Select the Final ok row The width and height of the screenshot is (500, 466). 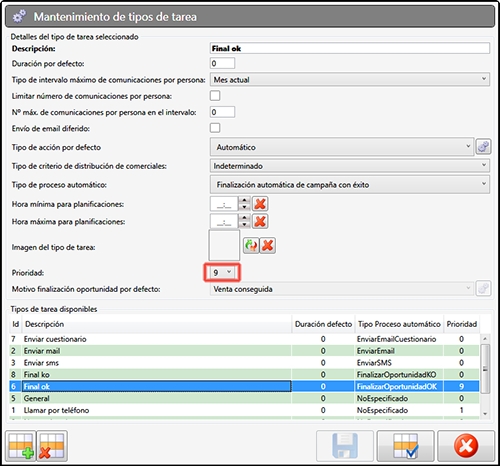pos(244,386)
